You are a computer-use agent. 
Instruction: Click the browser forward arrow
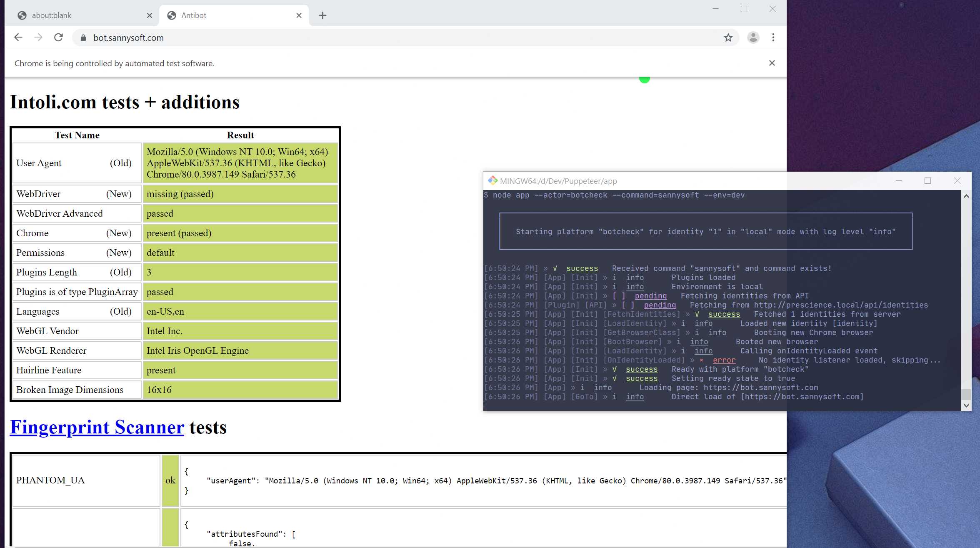[38, 38]
